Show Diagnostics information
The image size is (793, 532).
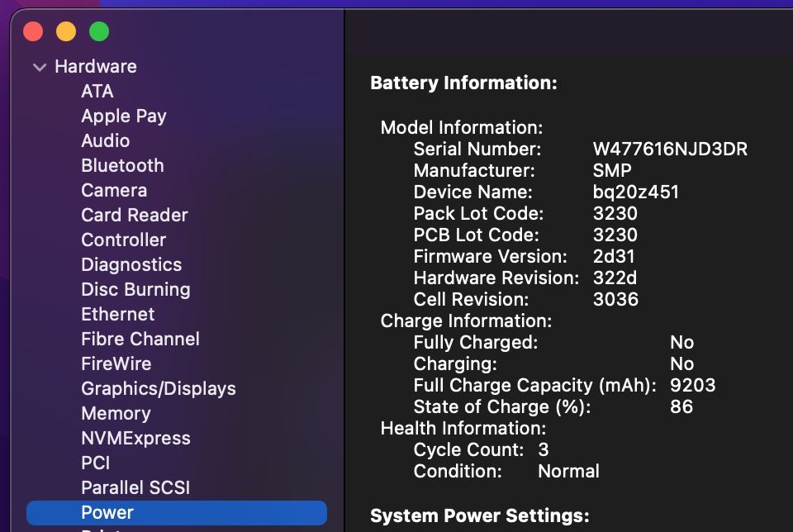(131, 265)
